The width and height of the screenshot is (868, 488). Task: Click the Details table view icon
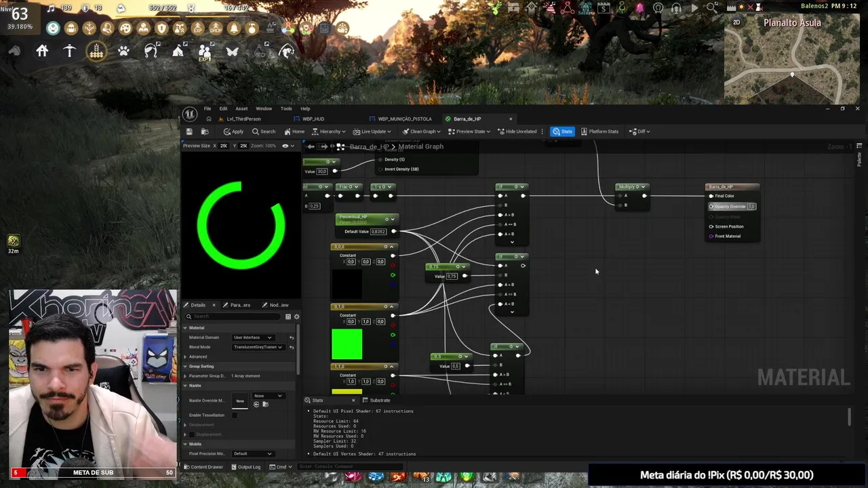click(x=288, y=317)
